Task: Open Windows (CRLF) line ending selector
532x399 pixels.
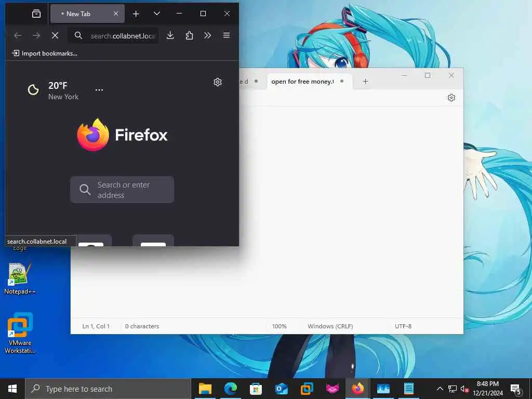Action: [x=330, y=326]
